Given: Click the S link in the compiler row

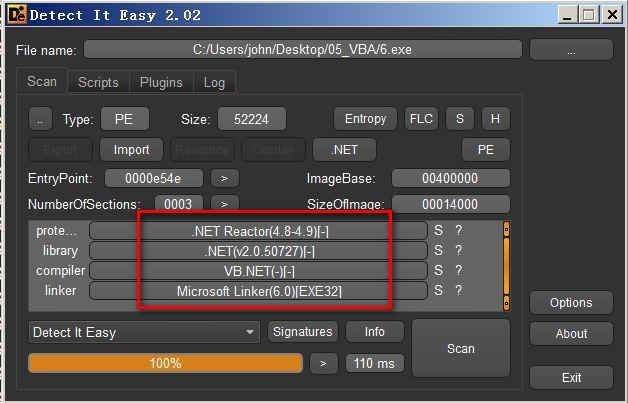Looking at the screenshot, I should 439,270.
